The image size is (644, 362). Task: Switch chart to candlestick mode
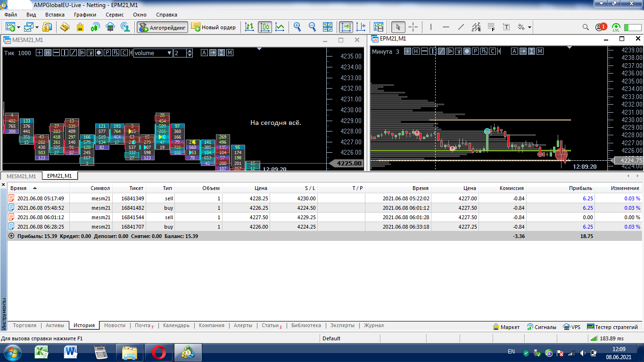265,27
